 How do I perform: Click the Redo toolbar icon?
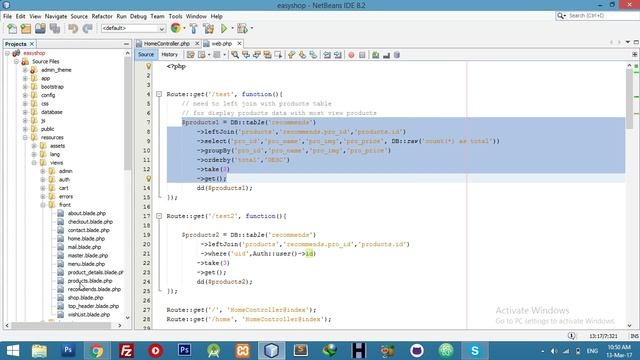click(87, 28)
